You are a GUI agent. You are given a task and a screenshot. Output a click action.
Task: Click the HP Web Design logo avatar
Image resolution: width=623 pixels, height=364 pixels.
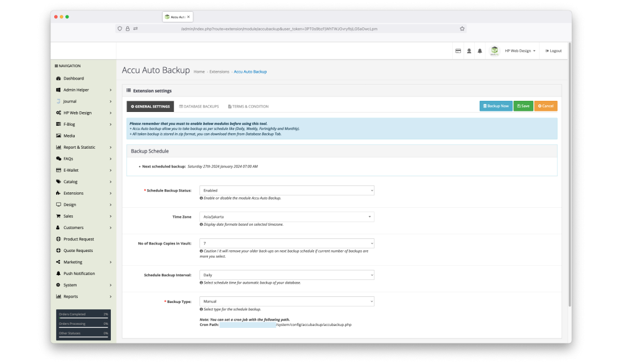(x=495, y=50)
